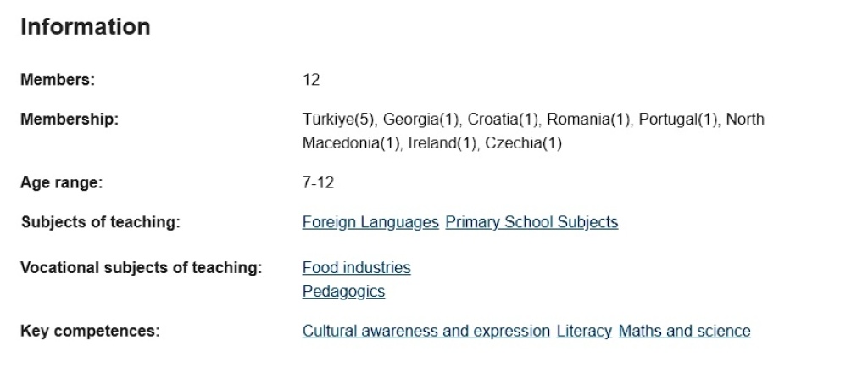This screenshot has width=868, height=374.
Task: Click the Vocational subjects of teaching label
Action: (142, 268)
